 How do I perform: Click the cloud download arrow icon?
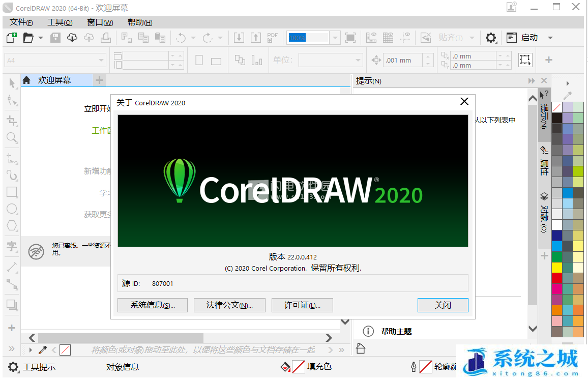pyautogui.click(x=72, y=38)
